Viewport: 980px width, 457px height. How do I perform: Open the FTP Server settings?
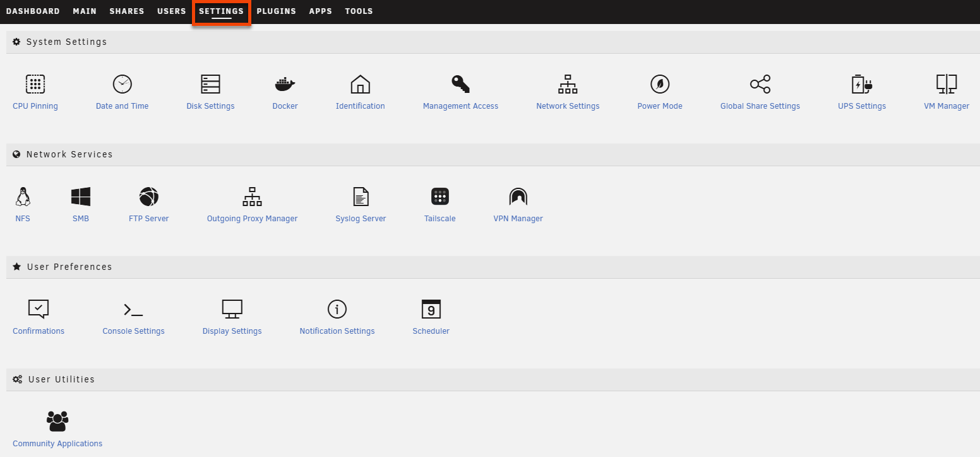pyautogui.click(x=148, y=203)
